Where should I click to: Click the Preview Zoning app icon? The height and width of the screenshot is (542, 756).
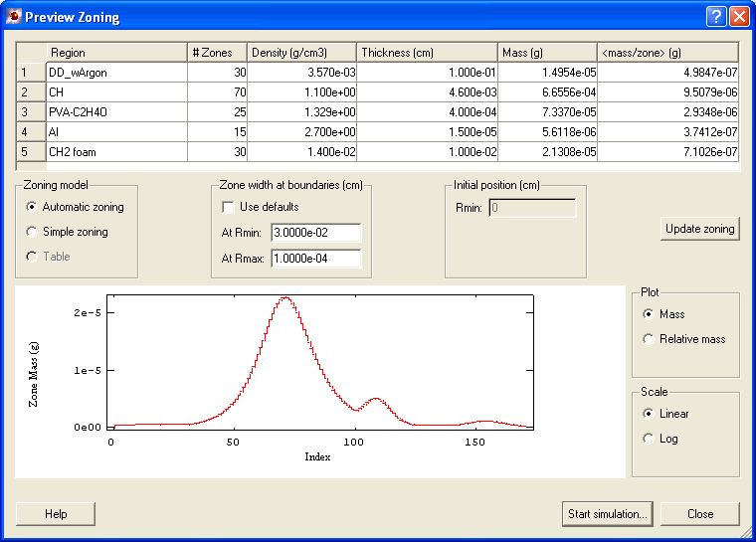coord(13,17)
